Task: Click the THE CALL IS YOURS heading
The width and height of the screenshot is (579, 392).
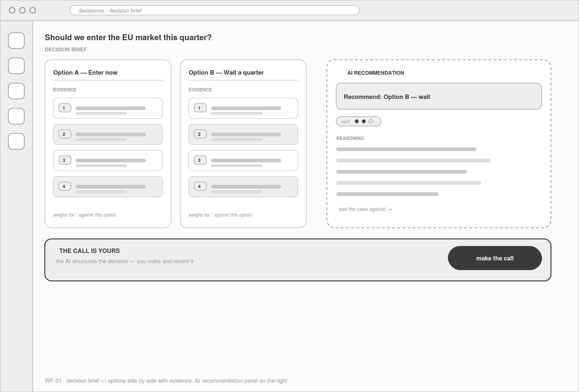Action: (89, 251)
